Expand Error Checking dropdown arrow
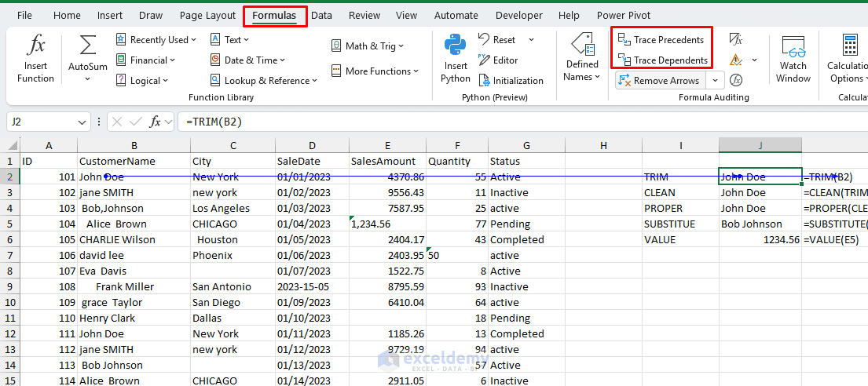This screenshot has height=386, width=868. (x=754, y=60)
